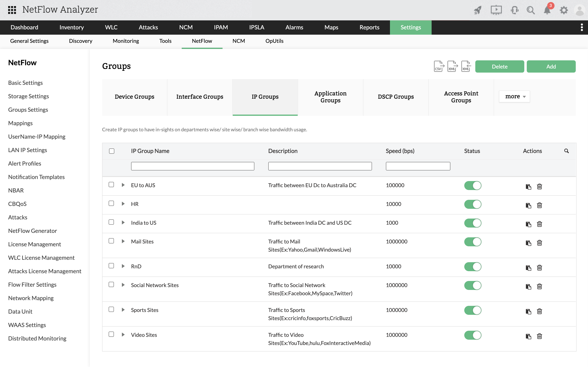Click the Add button
Image resolution: width=588 pixels, height=367 pixels.
(x=551, y=66)
